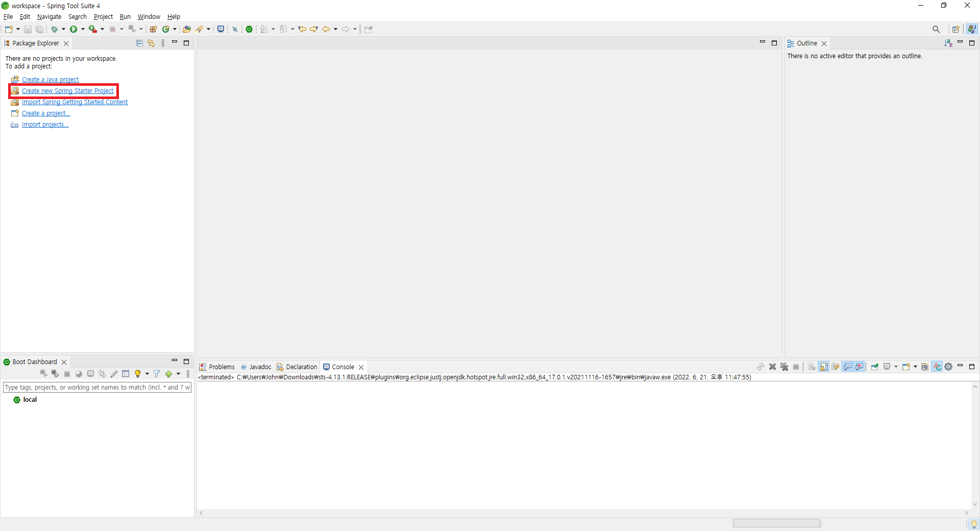Click Create new Spring Starter Project link
The image size is (980, 531).
click(x=67, y=91)
